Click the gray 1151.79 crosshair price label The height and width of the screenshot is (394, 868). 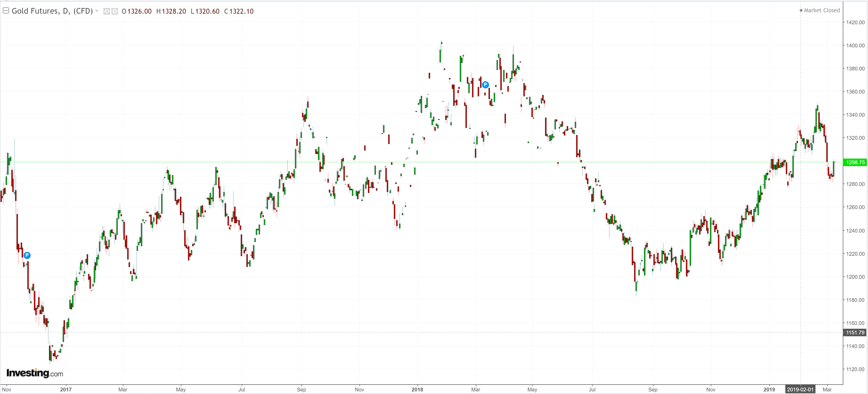(855, 333)
